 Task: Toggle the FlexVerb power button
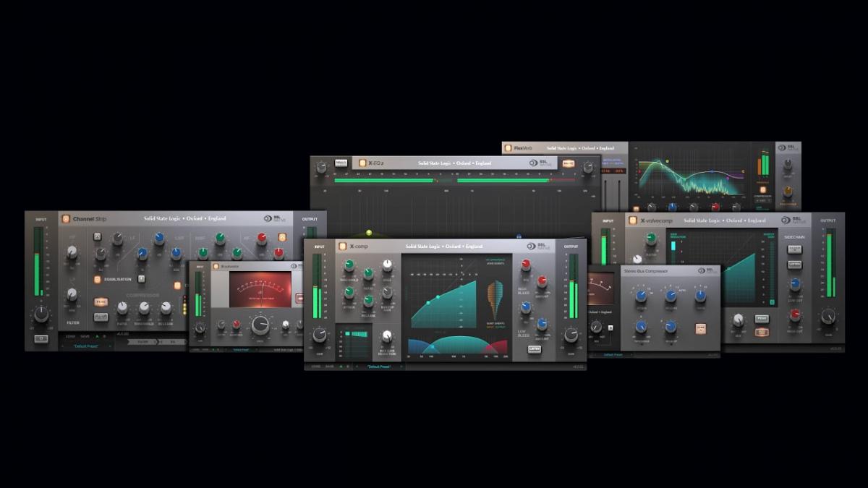[x=508, y=147]
